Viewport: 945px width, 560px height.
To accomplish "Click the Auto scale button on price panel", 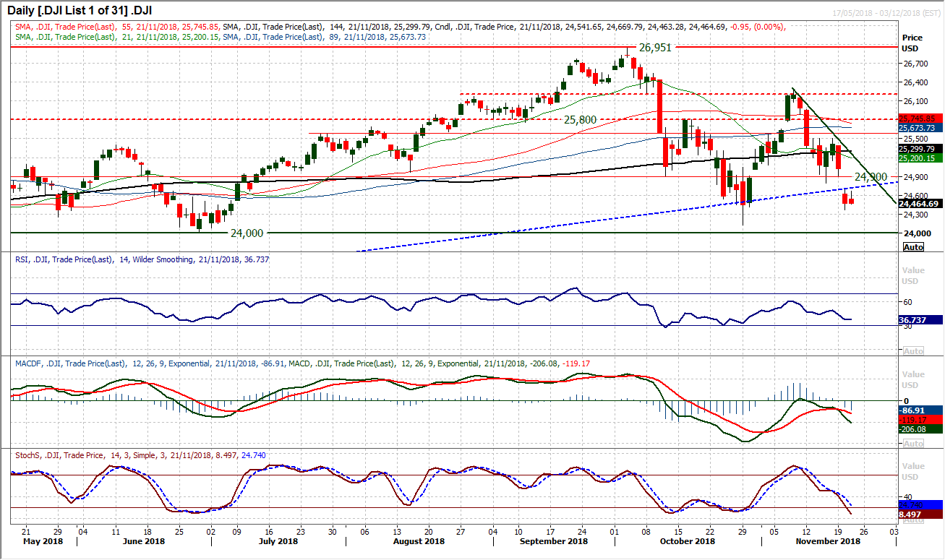I will tap(914, 247).
